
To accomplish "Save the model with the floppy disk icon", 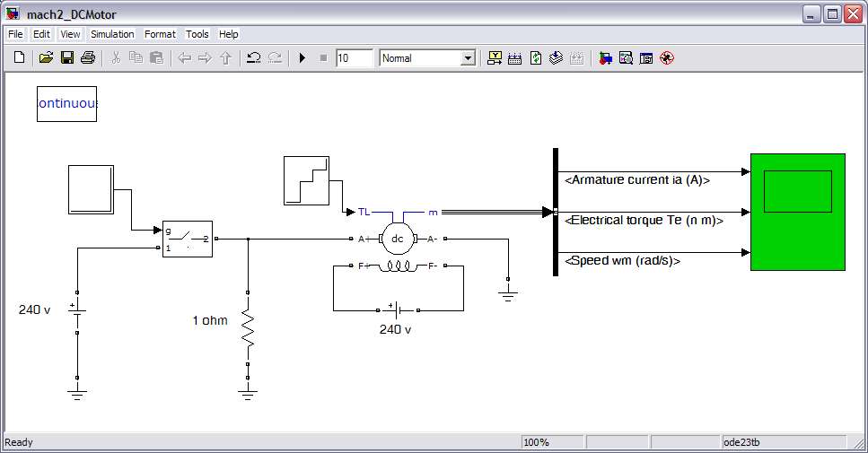I will [67, 58].
